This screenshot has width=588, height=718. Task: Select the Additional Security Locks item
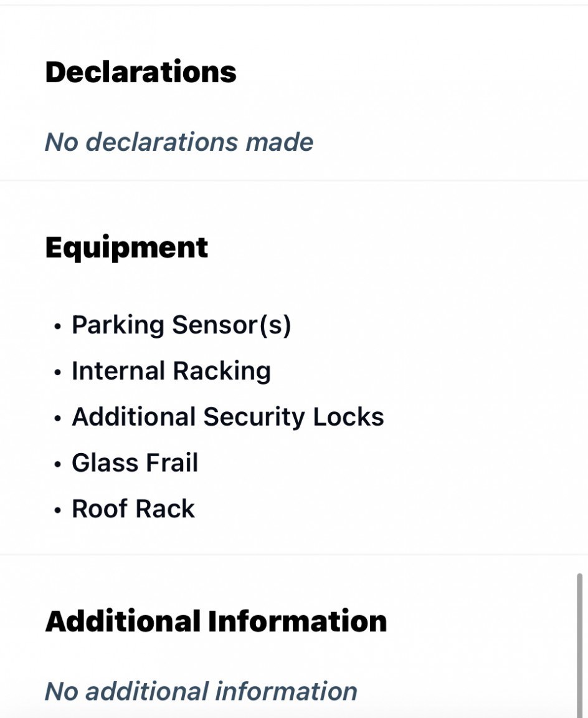click(227, 417)
